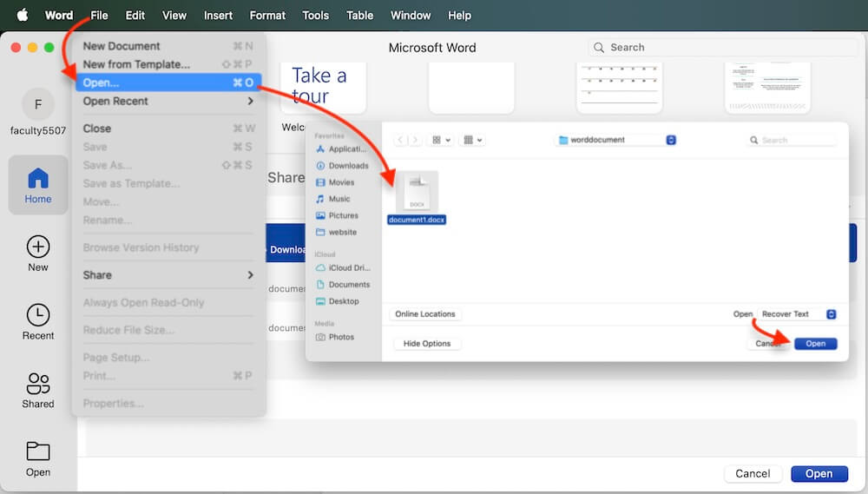The height and width of the screenshot is (494, 868).
Task: Select the document1.docx file icon
Action: click(417, 192)
